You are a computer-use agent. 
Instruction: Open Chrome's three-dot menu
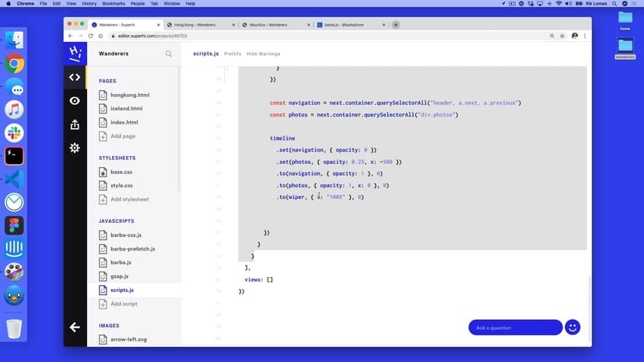pos(585,36)
